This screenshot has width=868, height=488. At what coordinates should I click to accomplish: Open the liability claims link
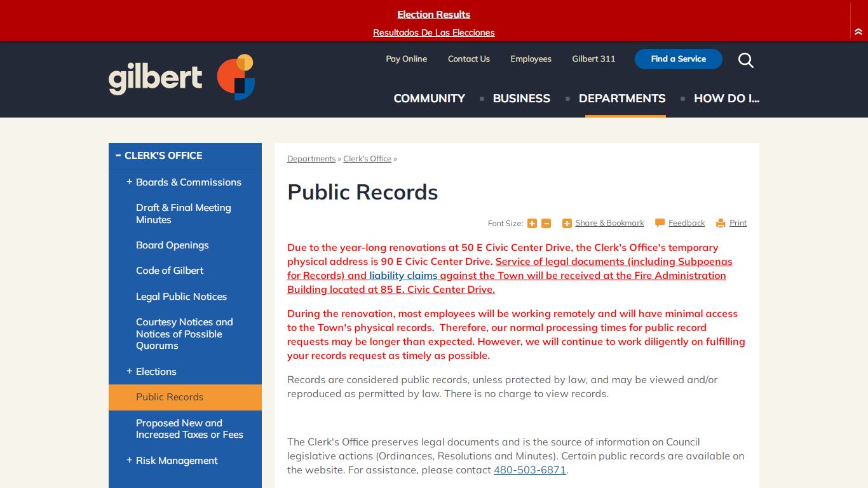point(403,275)
